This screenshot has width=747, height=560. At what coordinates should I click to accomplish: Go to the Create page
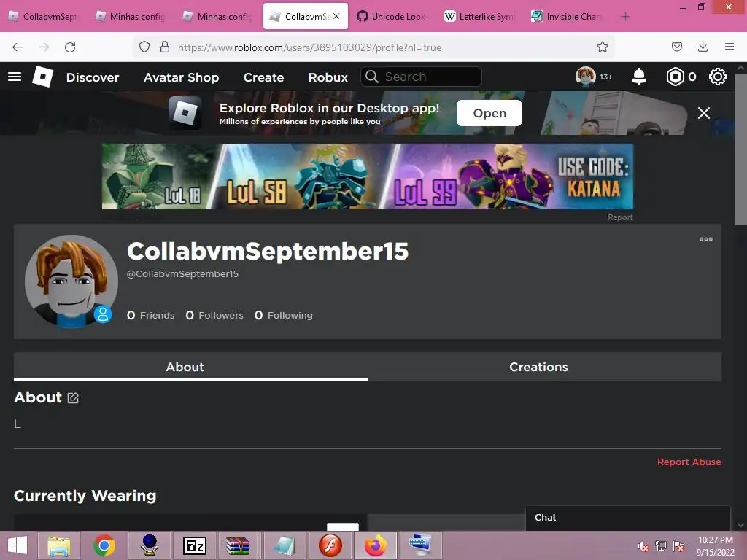263,77
